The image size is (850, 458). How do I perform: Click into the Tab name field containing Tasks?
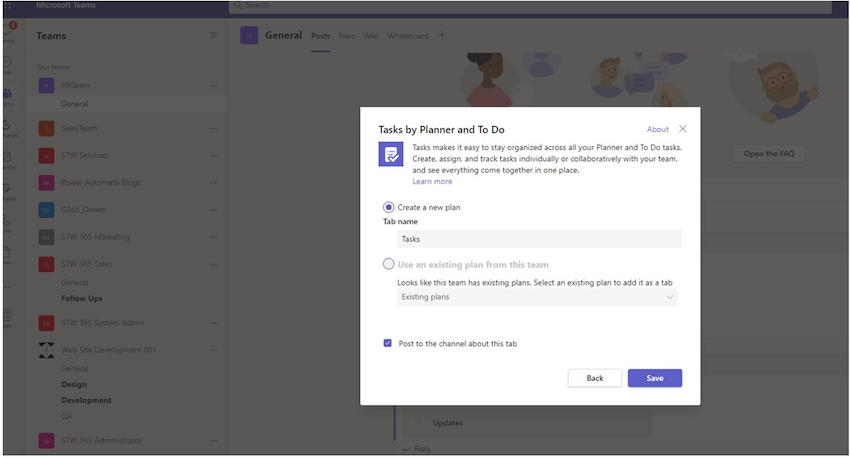[539, 239]
